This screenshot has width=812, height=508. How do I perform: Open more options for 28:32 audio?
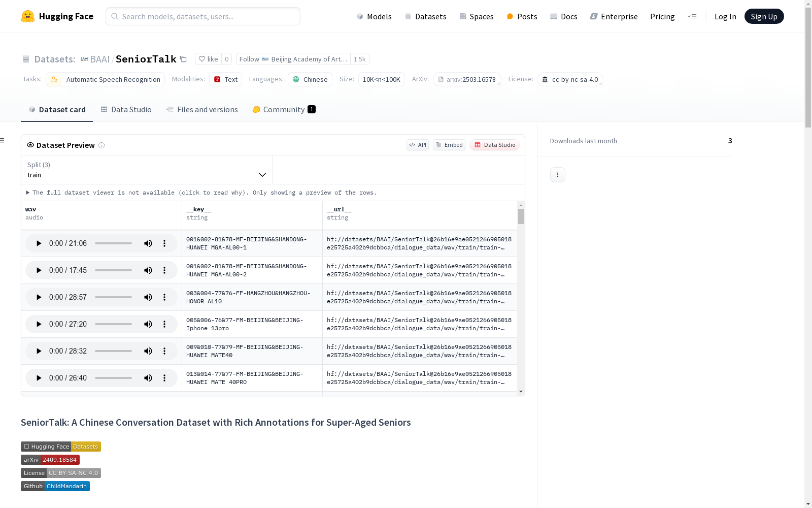point(164,351)
